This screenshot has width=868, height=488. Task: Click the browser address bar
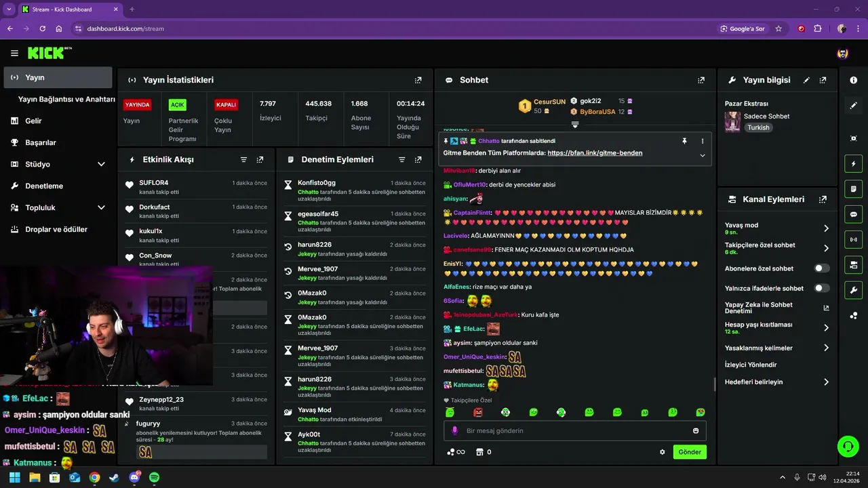pyautogui.click(x=393, y=28)
